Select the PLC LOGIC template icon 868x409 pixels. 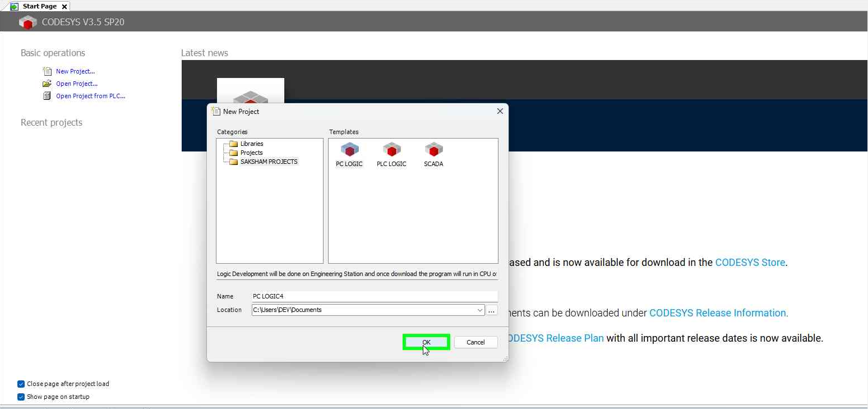pyautogui.click(x=391, y=150)
